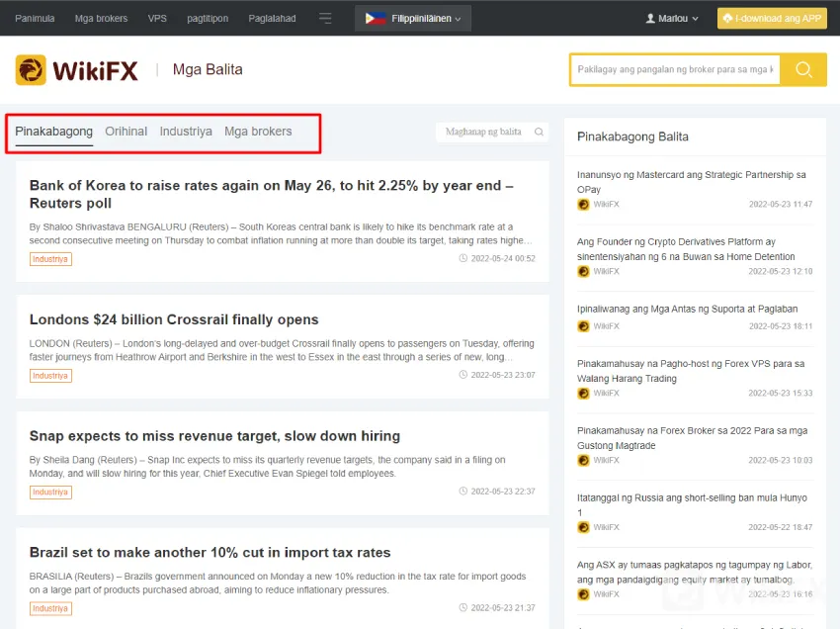
Task: Click Industriya tag under Bank of Korea article
Action: point(50,259)
